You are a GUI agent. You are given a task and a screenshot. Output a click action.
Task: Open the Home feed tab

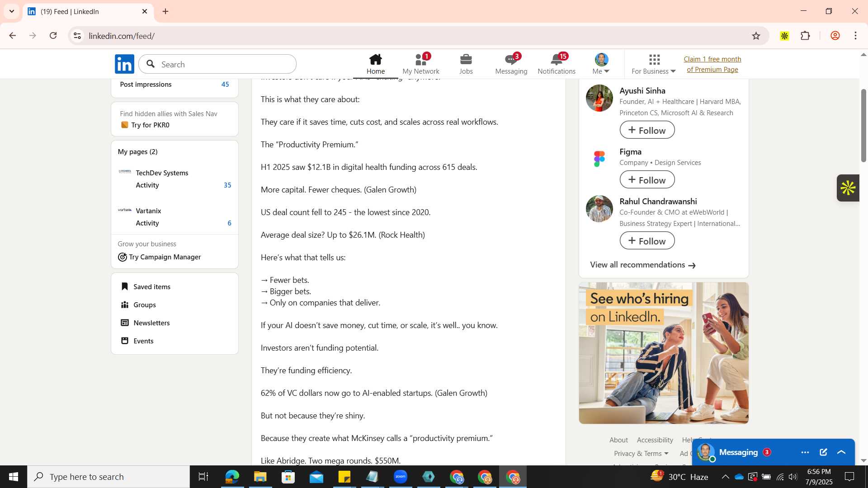(x=375, y=64)
